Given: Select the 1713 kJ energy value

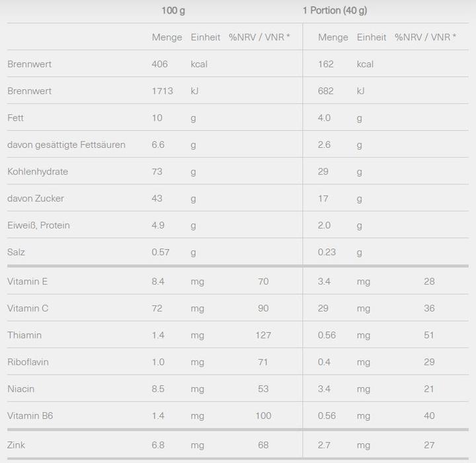Looking at the screenshot, I should click(x=163, y=91).
